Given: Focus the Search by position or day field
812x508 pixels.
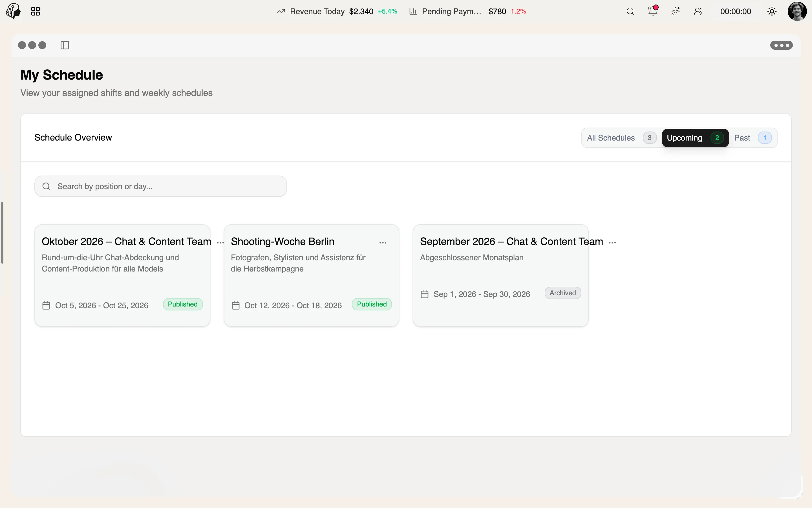Looking at the screenshot, I should tap(161, 186).
